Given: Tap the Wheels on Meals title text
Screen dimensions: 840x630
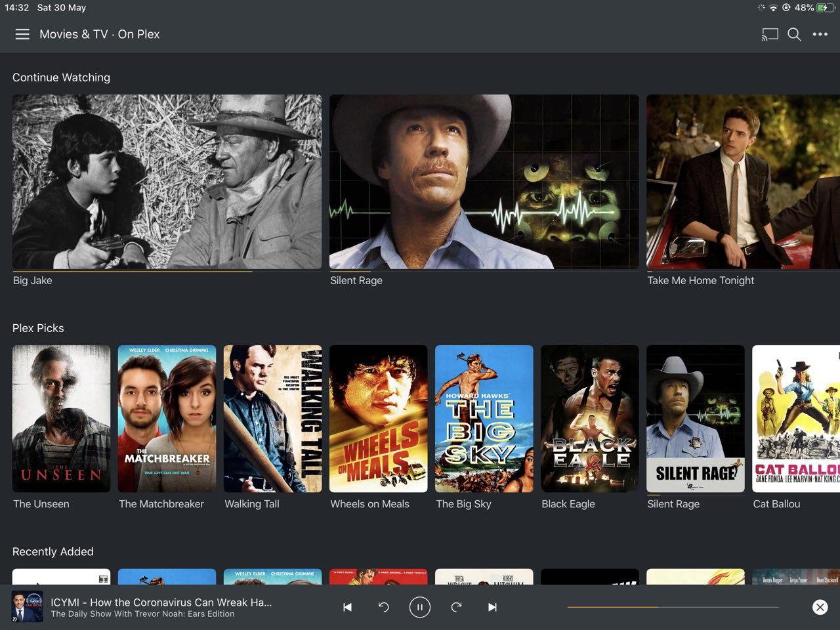Looking at the screenshot, I should (369, 504).
